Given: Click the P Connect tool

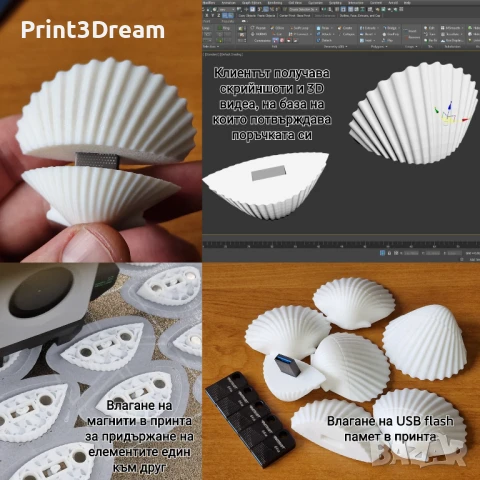Looking at the screenshot, I should (299, 34).
